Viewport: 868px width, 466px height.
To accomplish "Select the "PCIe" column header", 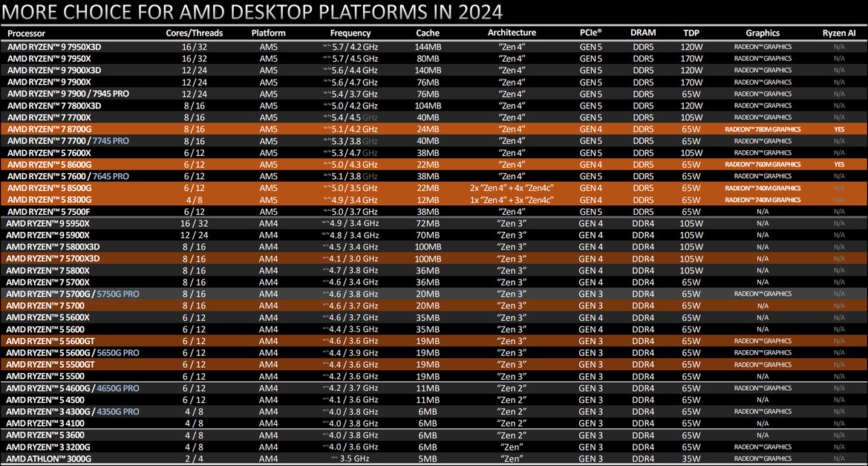I will pos(590,33).
